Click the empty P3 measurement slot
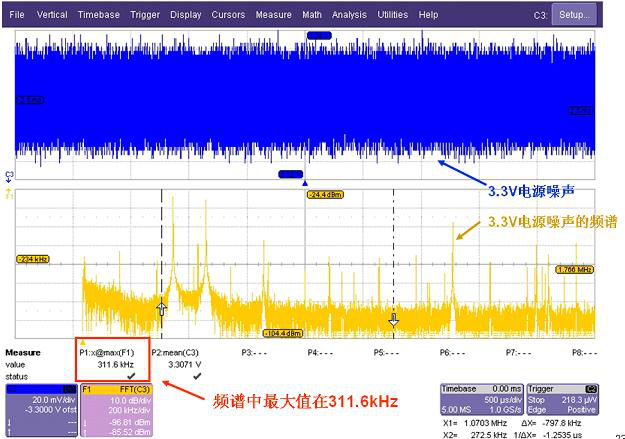The height and width of the screenshot is (439, 625). point(253,353)
